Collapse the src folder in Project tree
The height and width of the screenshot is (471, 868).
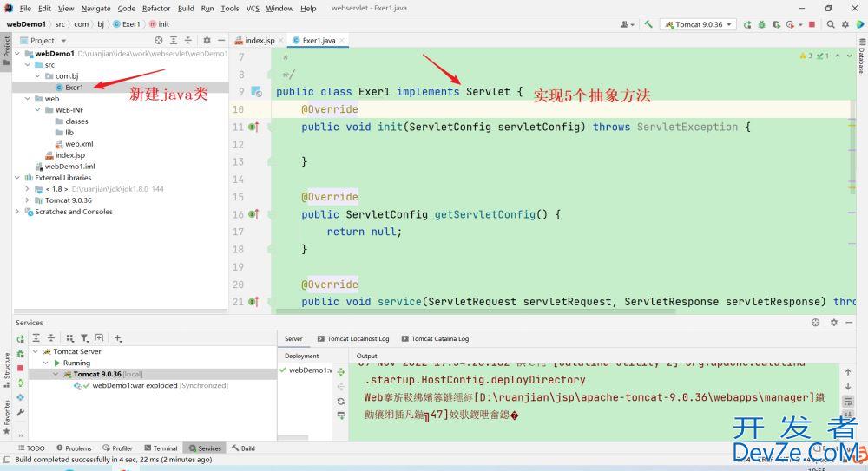[x=28, y=65]
